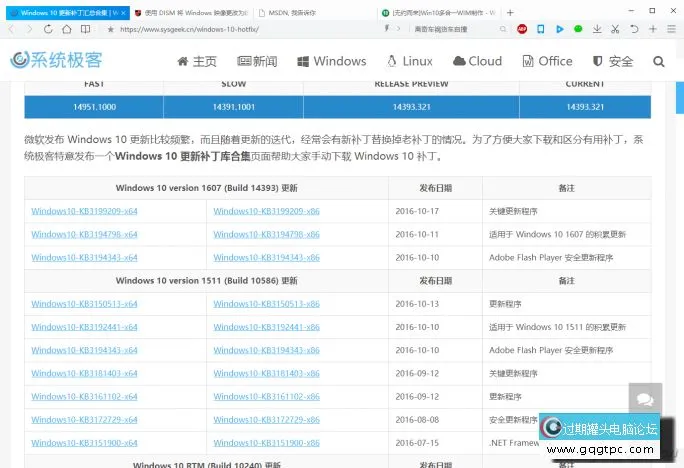Download Windows10-KB3192441-x64
This screenshot has width=684, height=468.
84,327
